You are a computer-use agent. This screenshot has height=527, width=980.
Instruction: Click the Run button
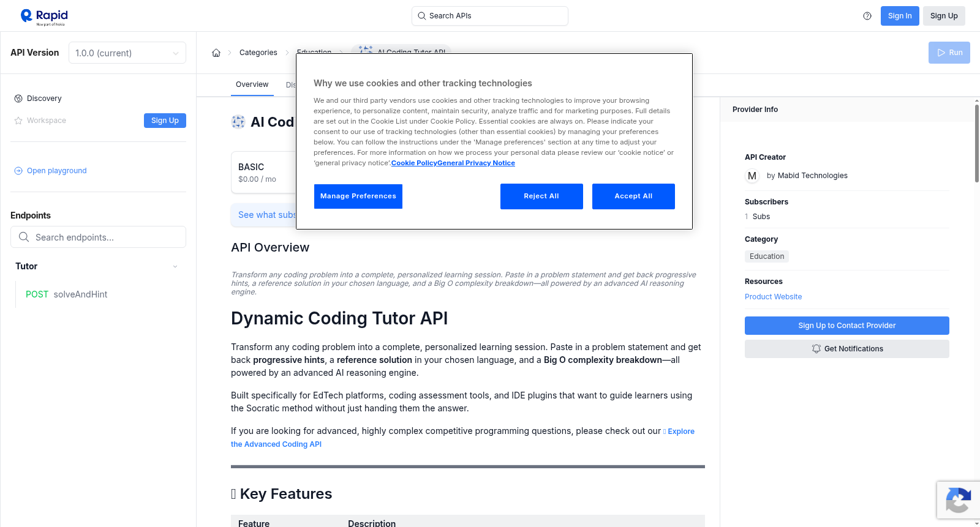(x=949, y=53)
